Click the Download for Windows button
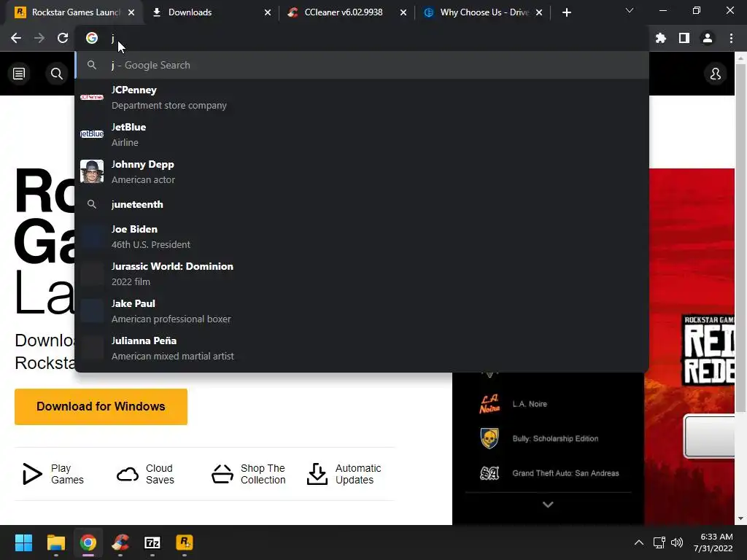This screenshot has height=560, width=747. click(101, 407)
